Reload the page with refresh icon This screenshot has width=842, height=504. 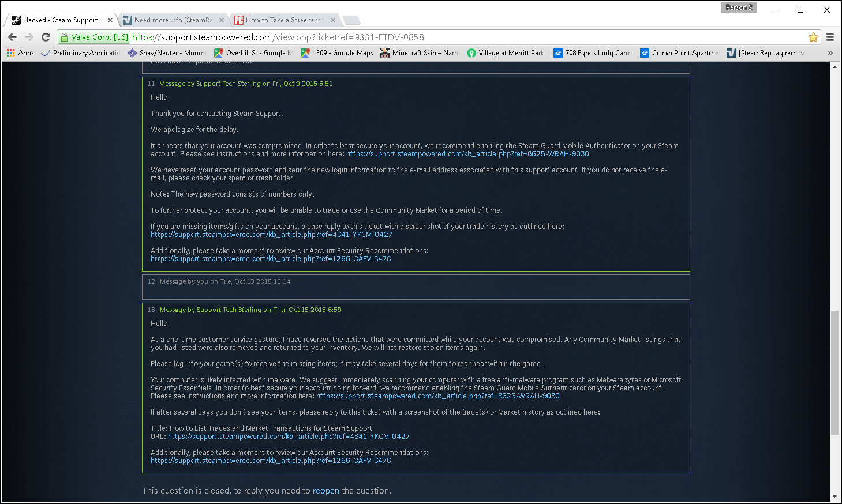tap(46, 37)
